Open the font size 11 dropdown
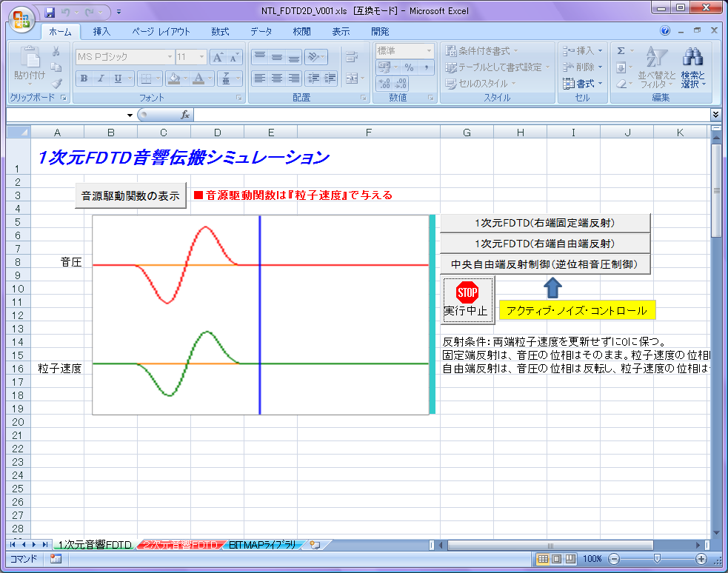 (x=202, y=57)
